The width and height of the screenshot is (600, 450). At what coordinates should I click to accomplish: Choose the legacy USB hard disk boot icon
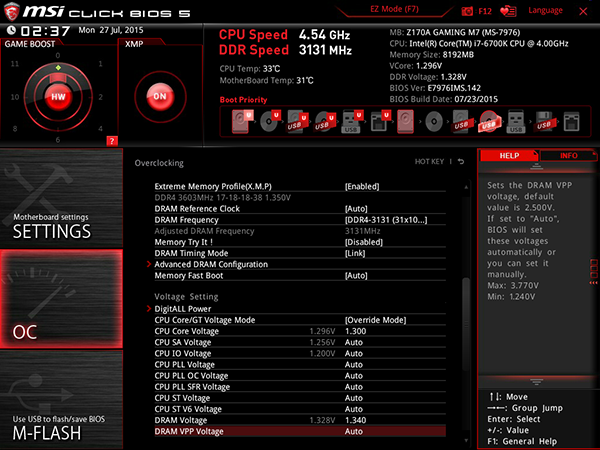461,121
